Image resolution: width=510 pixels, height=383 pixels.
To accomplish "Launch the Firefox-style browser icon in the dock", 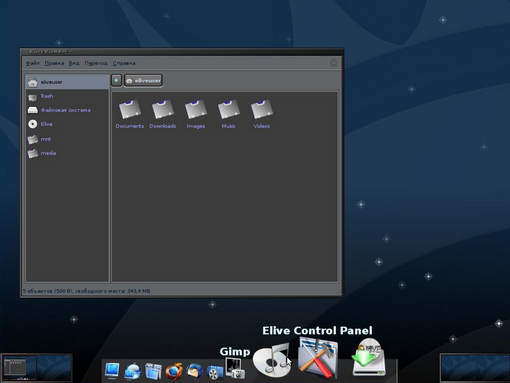I will [x=174, y=371].
